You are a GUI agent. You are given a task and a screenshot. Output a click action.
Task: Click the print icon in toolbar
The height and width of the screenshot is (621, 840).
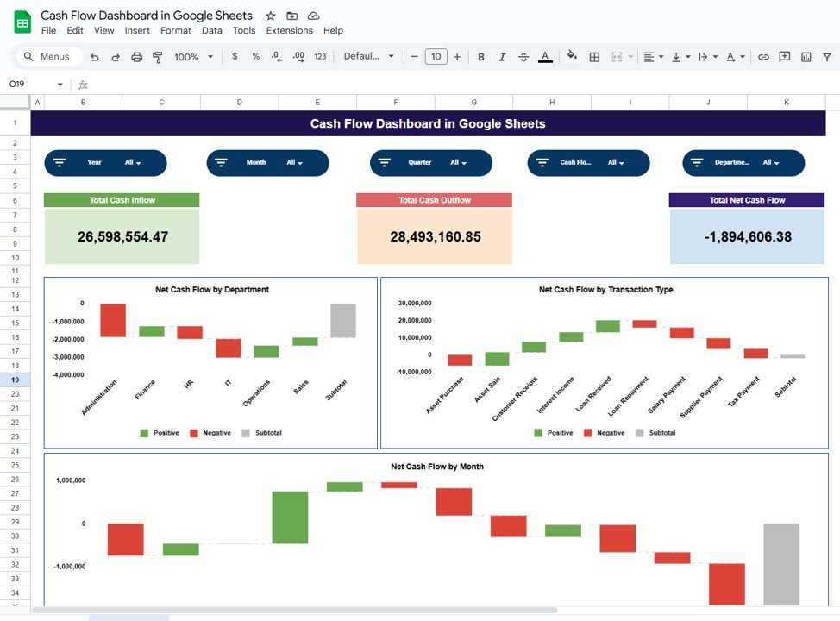point(136,57)
